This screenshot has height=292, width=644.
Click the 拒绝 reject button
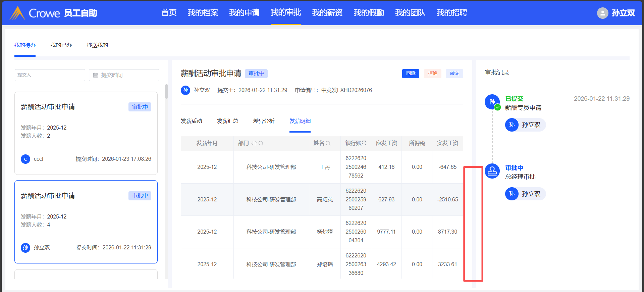[x=432, y=74]
